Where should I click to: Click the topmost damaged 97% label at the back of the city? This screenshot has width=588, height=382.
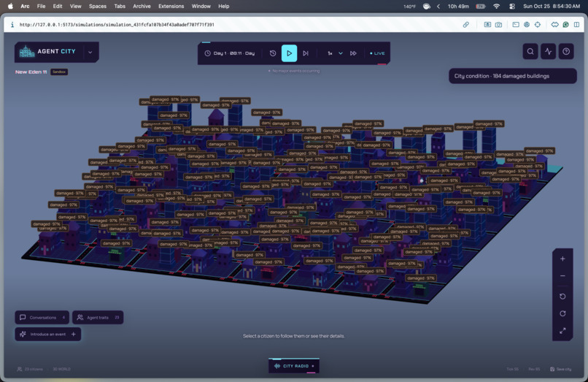[165, 99]
